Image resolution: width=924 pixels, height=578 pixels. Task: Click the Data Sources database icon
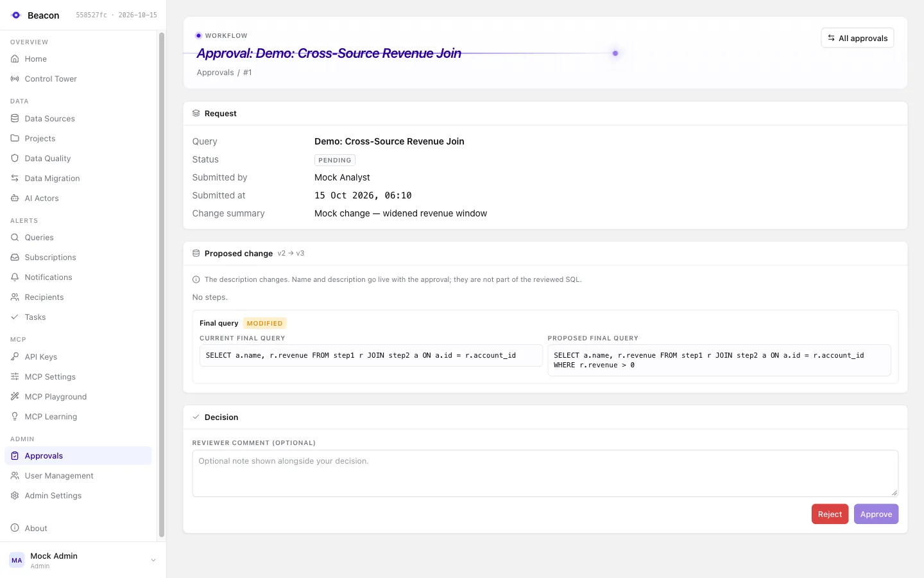tap(15, 118)
